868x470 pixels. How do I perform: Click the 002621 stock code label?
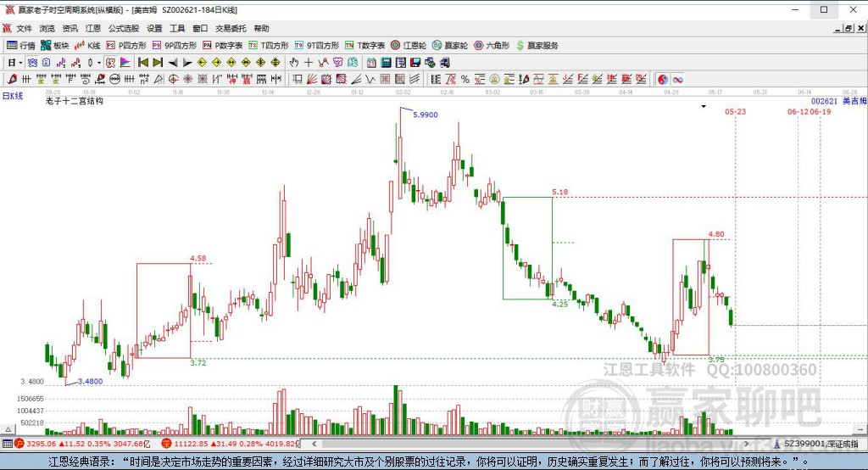tap(824, 102)
